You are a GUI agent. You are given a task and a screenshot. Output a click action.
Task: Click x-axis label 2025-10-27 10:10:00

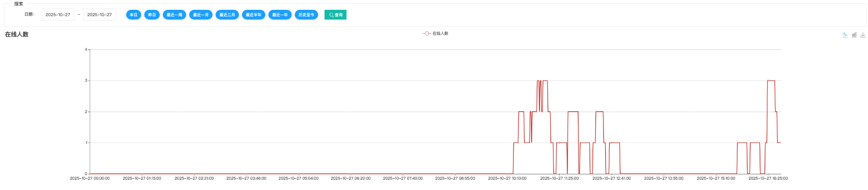[507, 178]
